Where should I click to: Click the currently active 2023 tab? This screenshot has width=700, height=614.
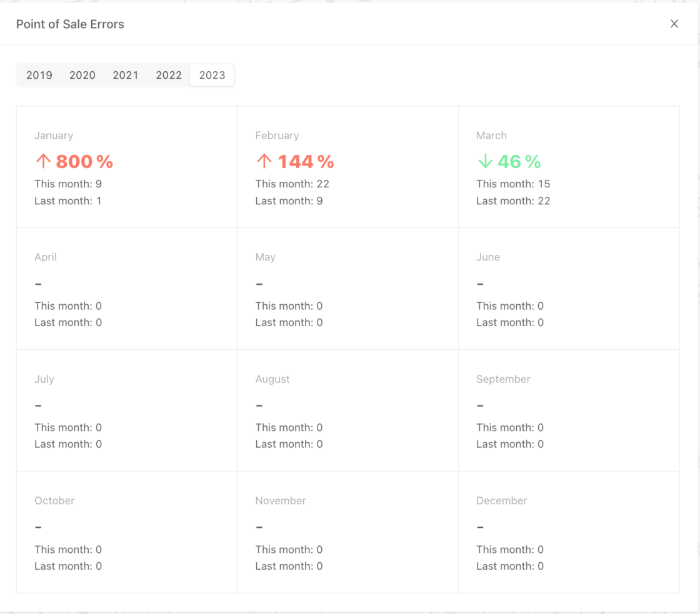(x=212, y=75)
